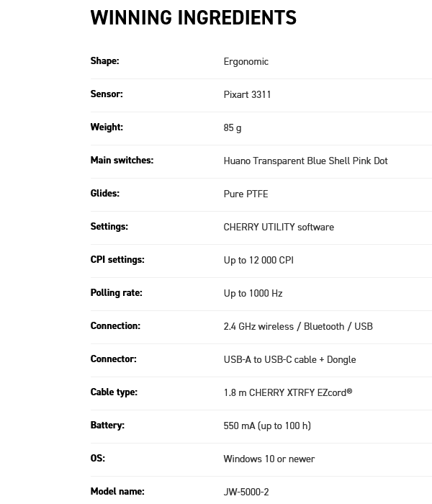Click the Ergonomic shape value
Screen dimensions: 432x504
click(246, 62)
